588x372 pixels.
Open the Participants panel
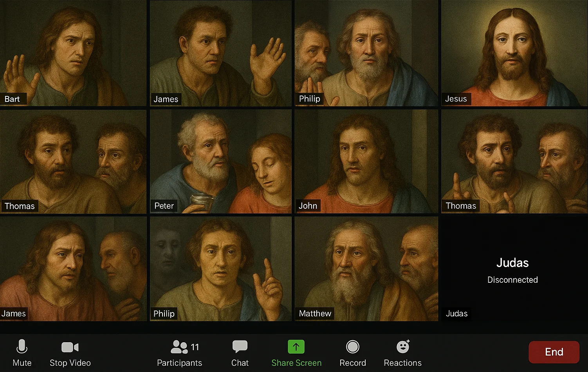click(x=180, y=353)
